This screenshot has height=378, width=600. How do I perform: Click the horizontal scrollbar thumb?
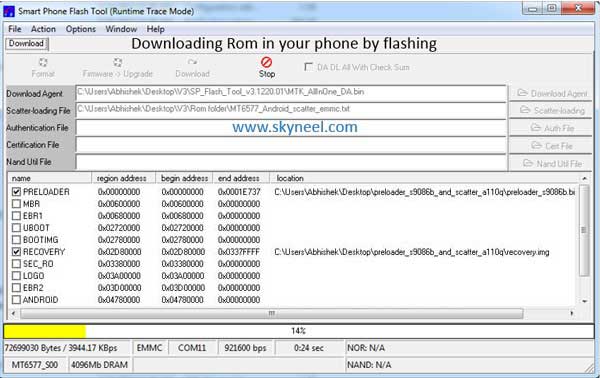coord(272,313)
